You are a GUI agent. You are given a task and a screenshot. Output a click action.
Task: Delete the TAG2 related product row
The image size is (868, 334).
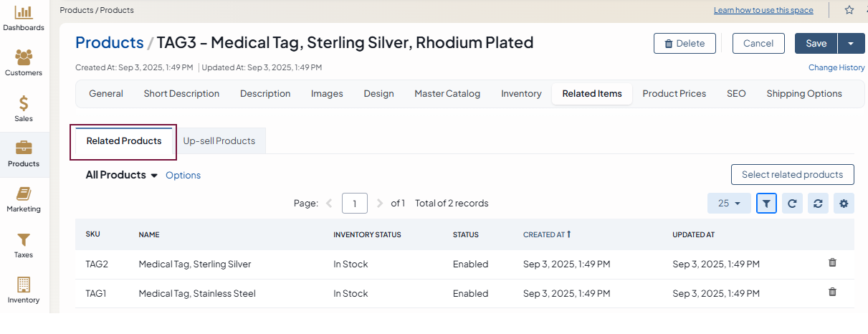pyautogui.click(x=832, y=263)
